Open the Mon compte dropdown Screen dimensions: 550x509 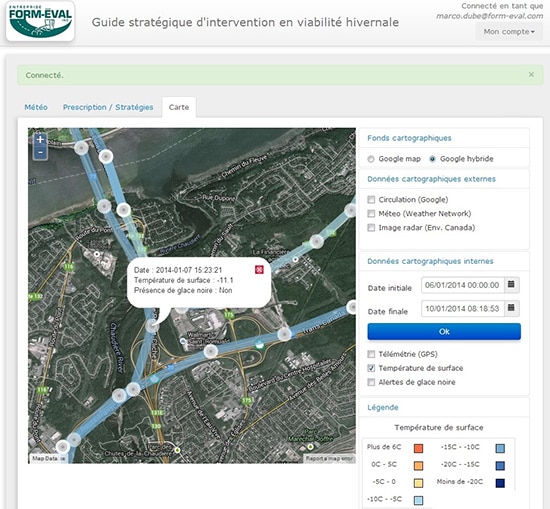click(509, 32)
